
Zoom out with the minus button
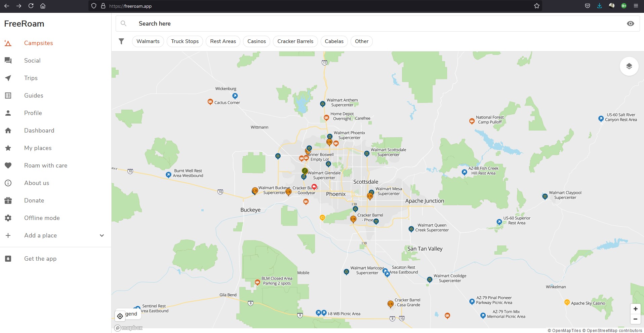point(635,319)
